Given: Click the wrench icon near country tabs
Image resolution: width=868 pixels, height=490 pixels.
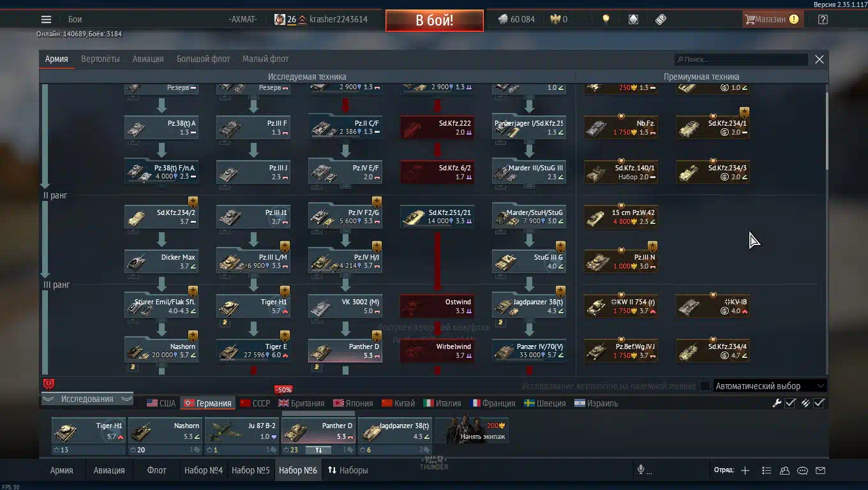Looking at the screenshot, I should [x=777, y=403].
